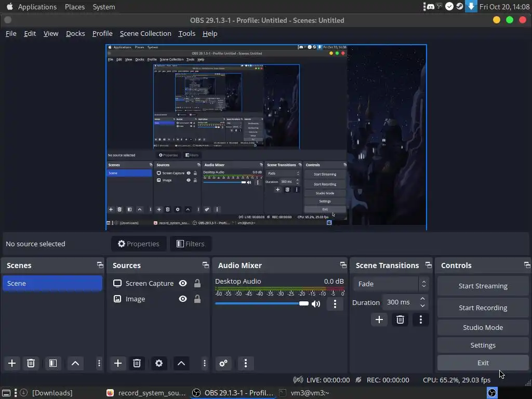
Task: Select Screen Capture source row
Action: pos(158,283)
